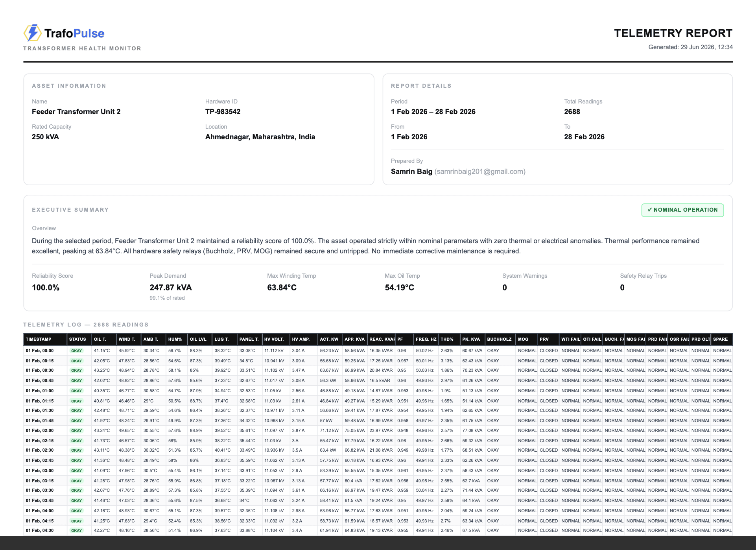
Task: Click Max Oil Temp value 54.19°C
Action: (400, 288)
